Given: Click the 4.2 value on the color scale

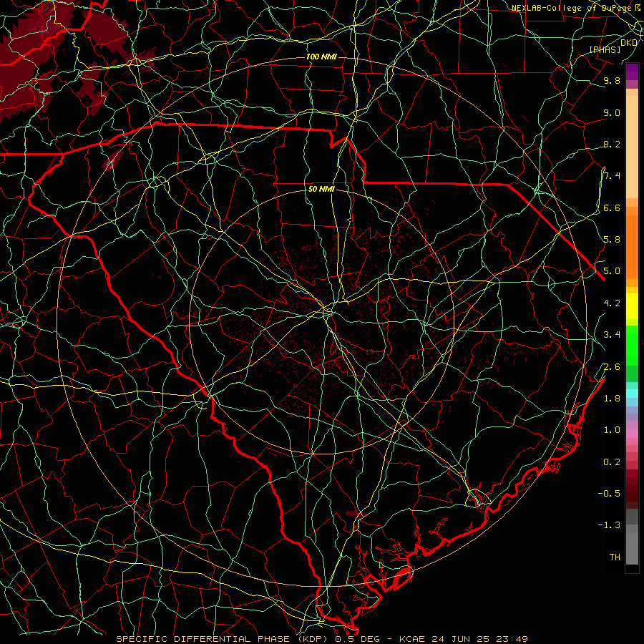Looking at the screenshot, I should [612, 303].
